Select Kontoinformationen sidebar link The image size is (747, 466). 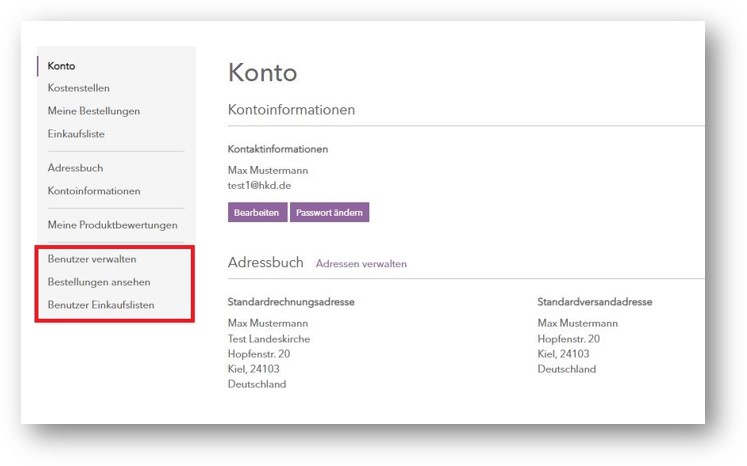(x=94, y=191)
